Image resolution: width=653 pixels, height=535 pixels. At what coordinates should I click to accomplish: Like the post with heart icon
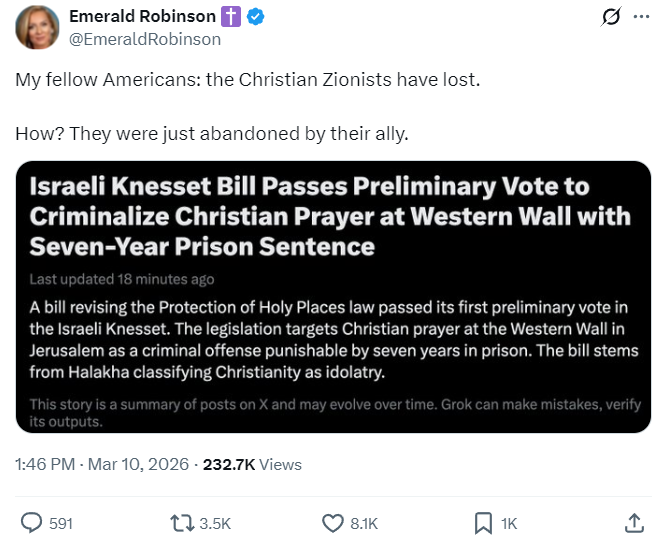coord(332,522)
